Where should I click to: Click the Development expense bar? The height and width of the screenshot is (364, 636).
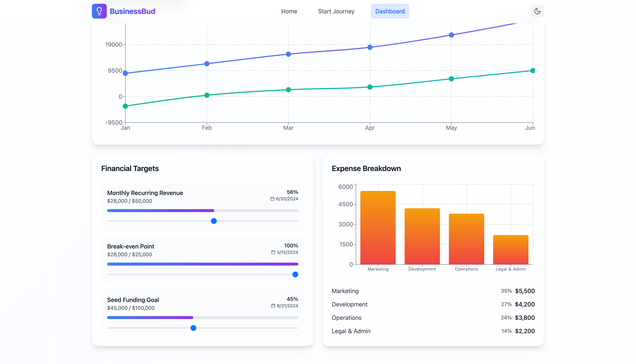(x=422, y=236)
